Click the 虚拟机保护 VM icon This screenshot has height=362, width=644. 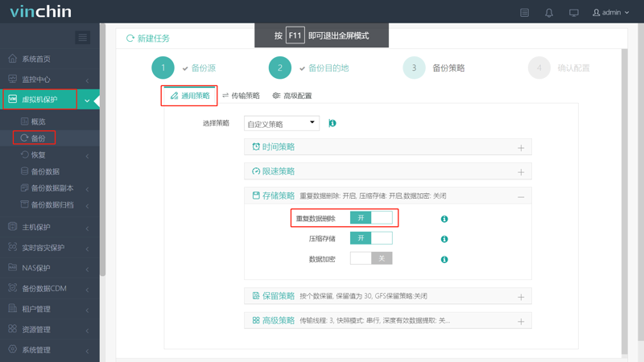(x=12, y=99)
